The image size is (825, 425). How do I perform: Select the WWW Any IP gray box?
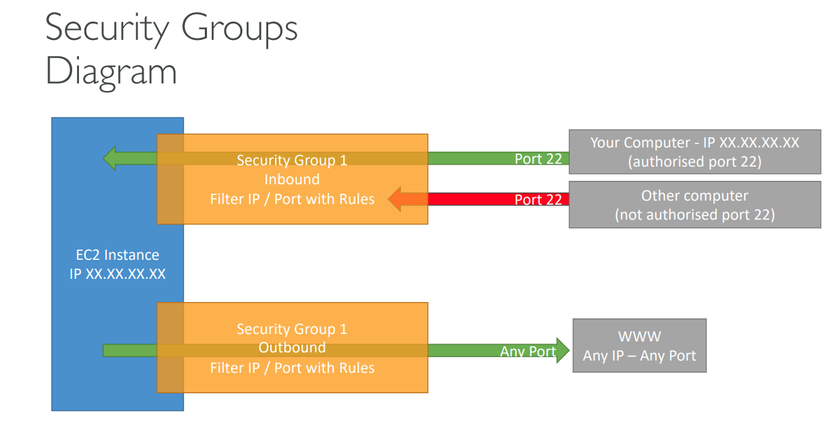click(x=639, y=346)
